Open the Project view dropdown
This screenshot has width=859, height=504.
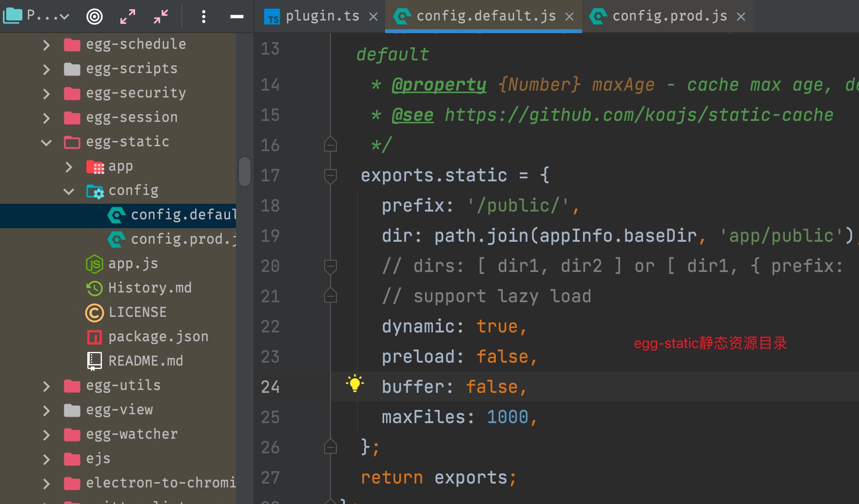[37, 16]
